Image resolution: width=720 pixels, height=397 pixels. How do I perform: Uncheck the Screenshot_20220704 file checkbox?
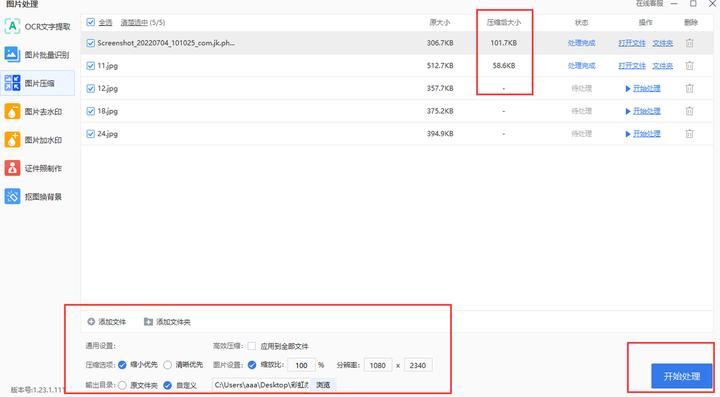(x=90, y=43)
